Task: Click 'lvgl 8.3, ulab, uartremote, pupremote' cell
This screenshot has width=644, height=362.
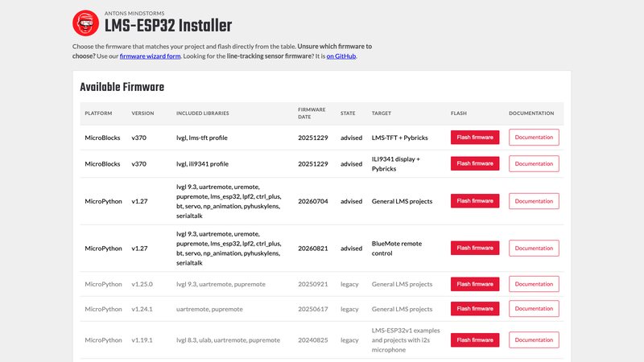Action: [228, 340]
